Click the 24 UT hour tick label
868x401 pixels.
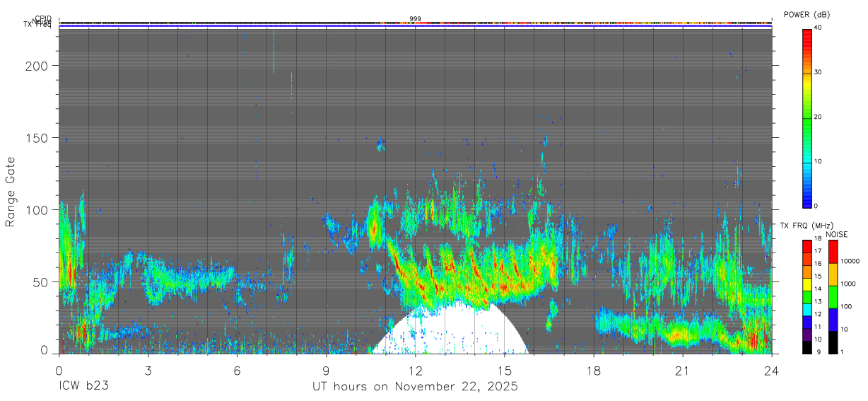point(771,371)
